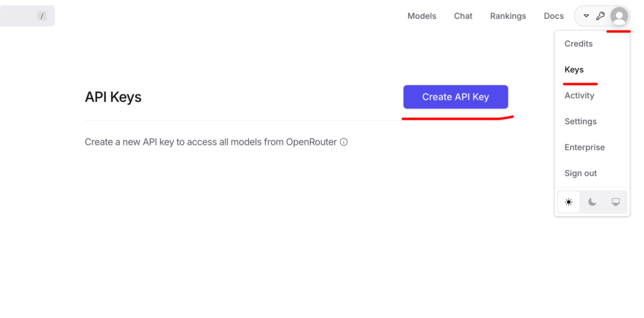Enable dark mode with the moon icon
644x318 pixels.
coord(592,202)
